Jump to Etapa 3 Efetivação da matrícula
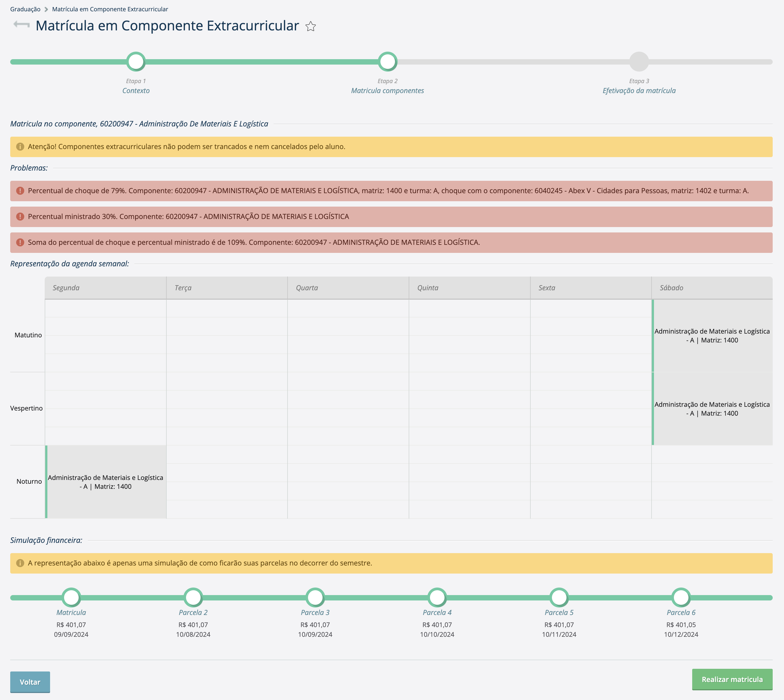 point(639,62)
